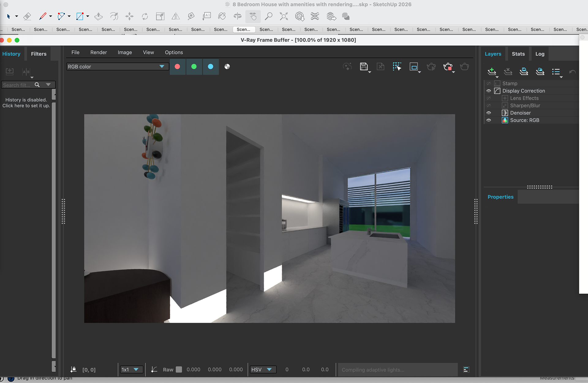588x383 pixels.
Task: Select the SketchUp Eraser tool
Action: point(27,16)
